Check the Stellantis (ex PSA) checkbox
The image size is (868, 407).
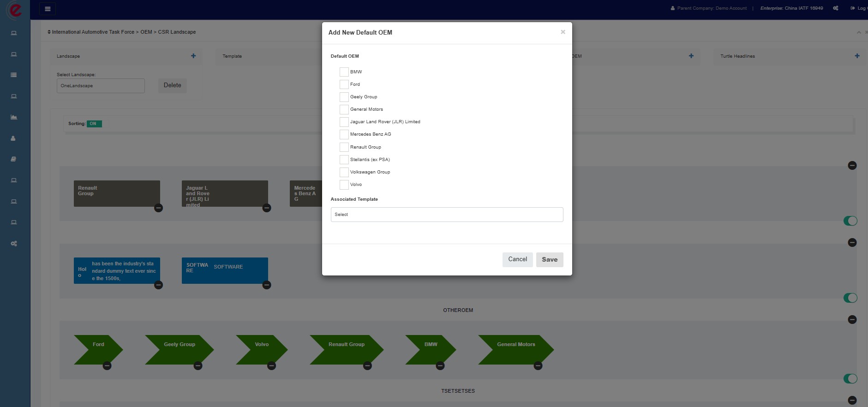coord(344,160)
